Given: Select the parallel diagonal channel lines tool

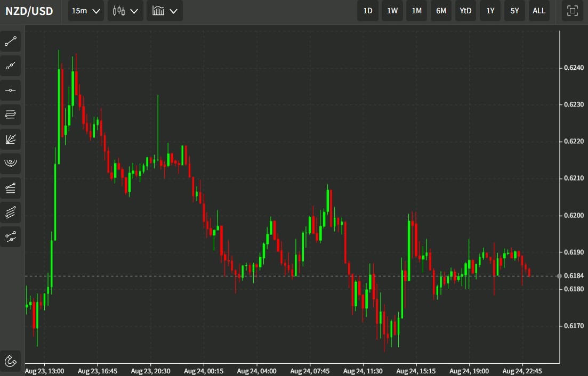Looking at the screenshot, I should point(11,212).
